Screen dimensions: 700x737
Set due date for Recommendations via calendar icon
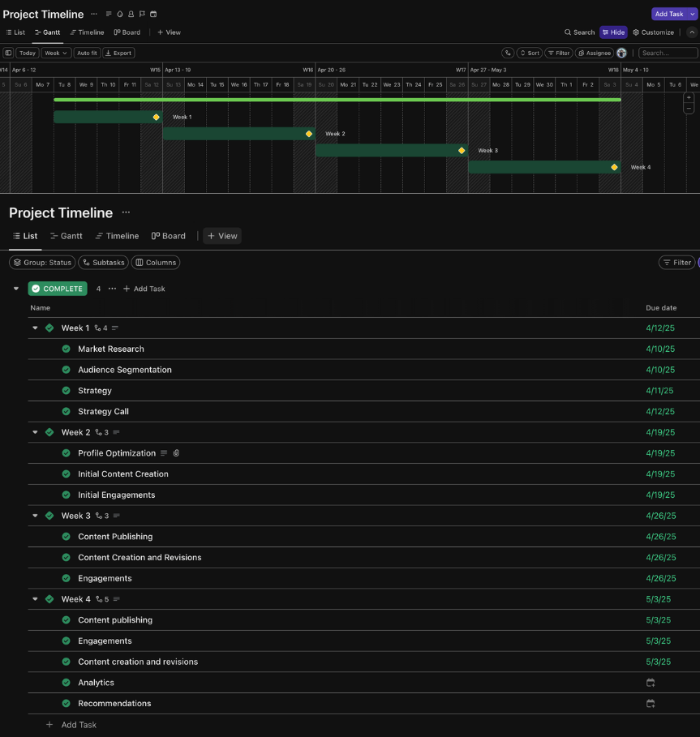coord(651,704)
